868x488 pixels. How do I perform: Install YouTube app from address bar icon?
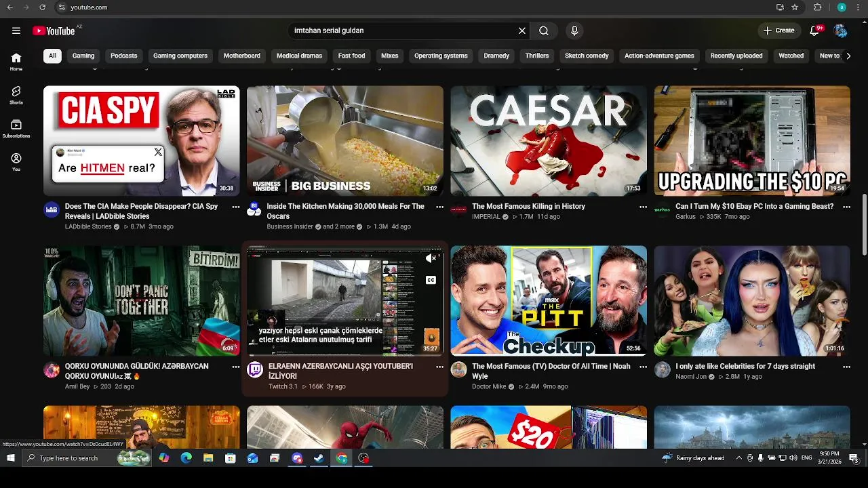pyautogui.click(x=780, y=7)
